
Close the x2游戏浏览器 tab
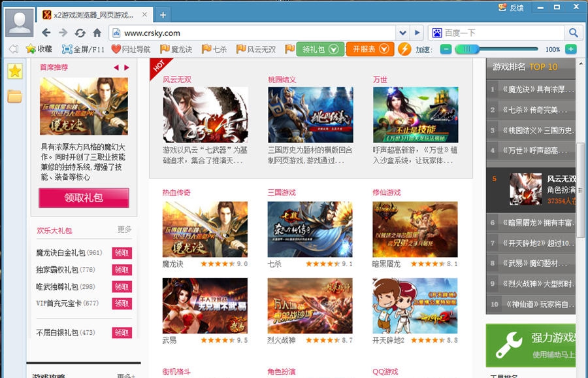point(145,14)
